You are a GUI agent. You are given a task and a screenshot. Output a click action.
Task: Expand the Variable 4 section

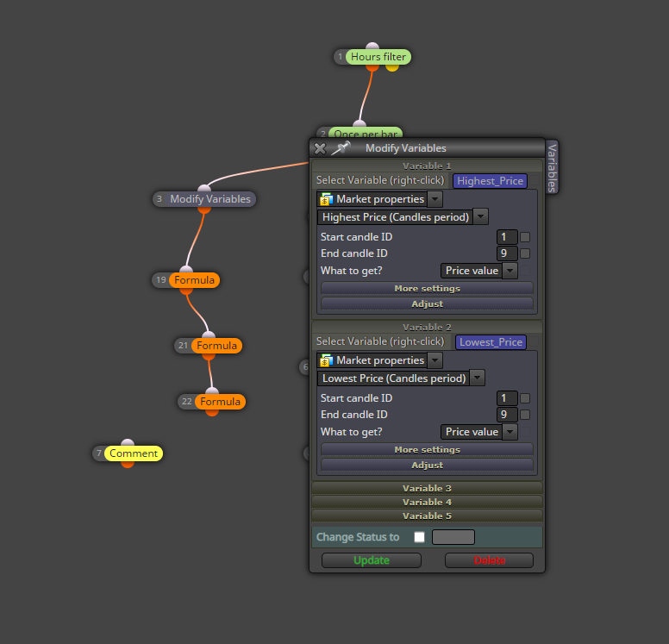(x=427, y=502)
